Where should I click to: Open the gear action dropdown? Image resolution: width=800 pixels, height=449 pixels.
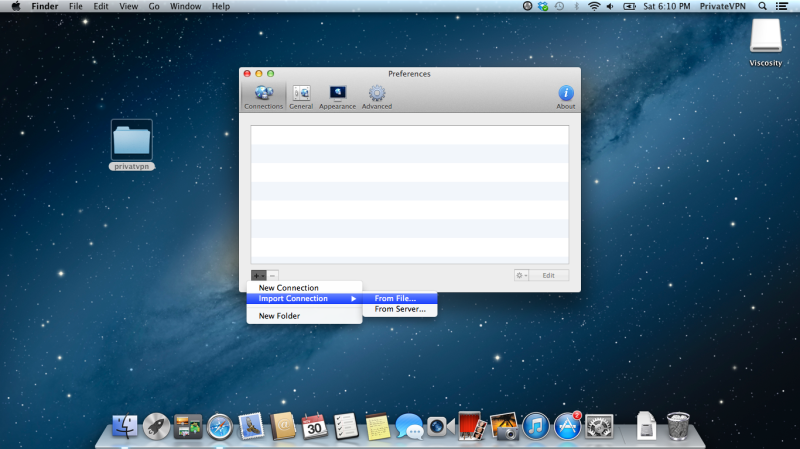click(520, 275)
